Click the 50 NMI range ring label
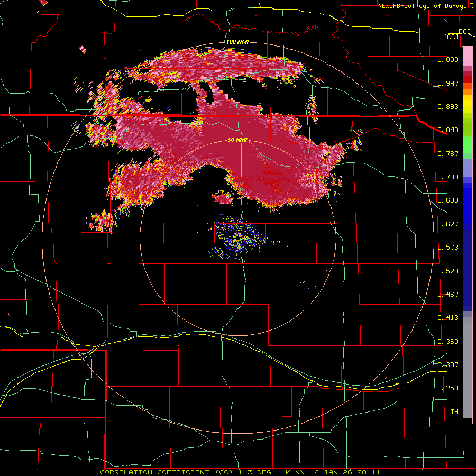 237,140
